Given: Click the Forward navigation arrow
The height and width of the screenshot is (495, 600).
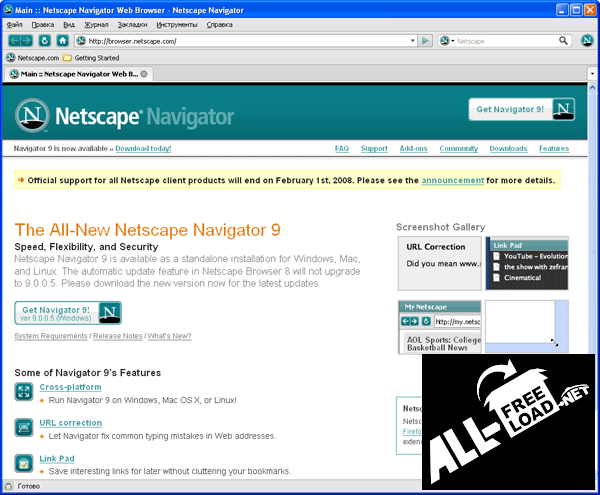Looking at the screenshot, I should pyautogui.click(x=26, y=41).
